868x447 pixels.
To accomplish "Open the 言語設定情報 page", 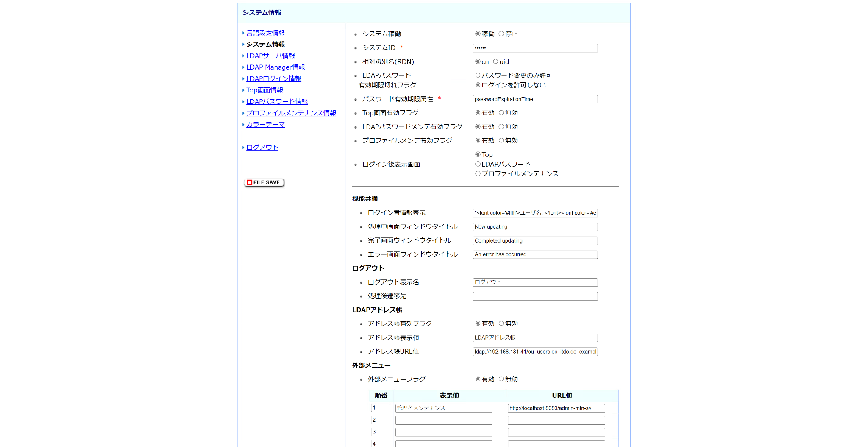I will (x=265, y=33).
